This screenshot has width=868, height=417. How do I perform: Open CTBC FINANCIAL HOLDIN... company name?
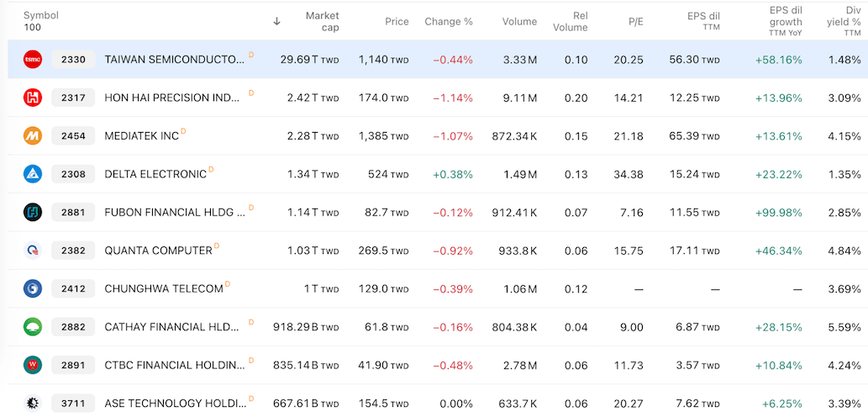pos(175,366)
